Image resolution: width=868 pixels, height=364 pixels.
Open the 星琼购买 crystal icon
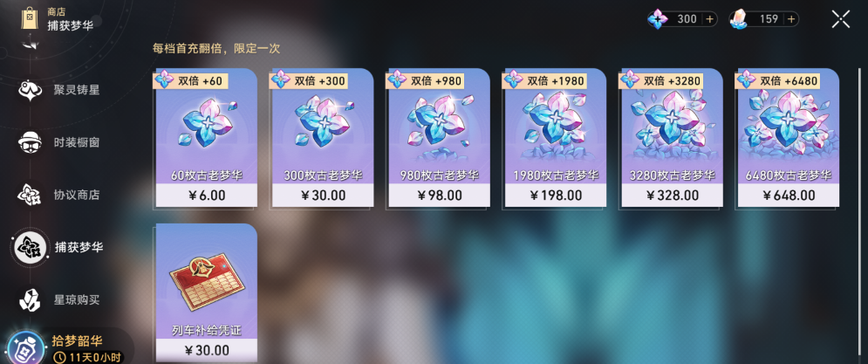30,299
